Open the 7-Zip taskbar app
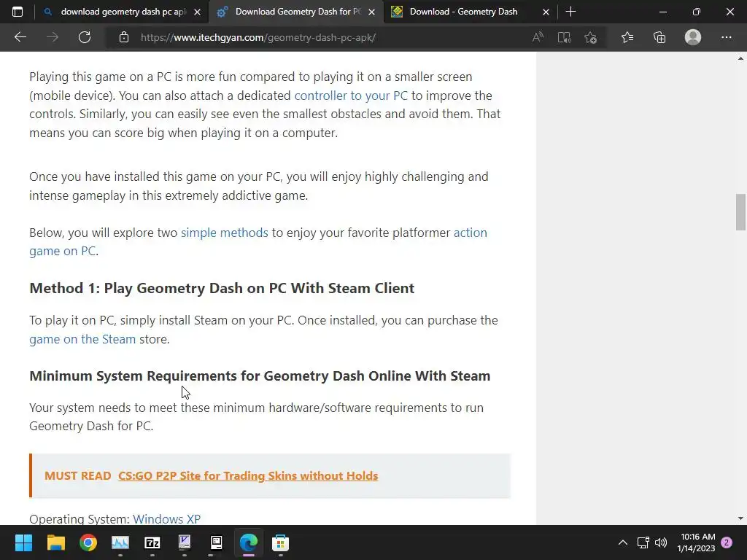The height and width of the screenshot is (560, 747). coord(152,542)
